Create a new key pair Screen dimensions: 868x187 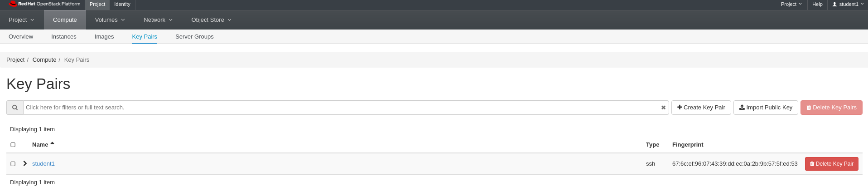click(701, 108)
